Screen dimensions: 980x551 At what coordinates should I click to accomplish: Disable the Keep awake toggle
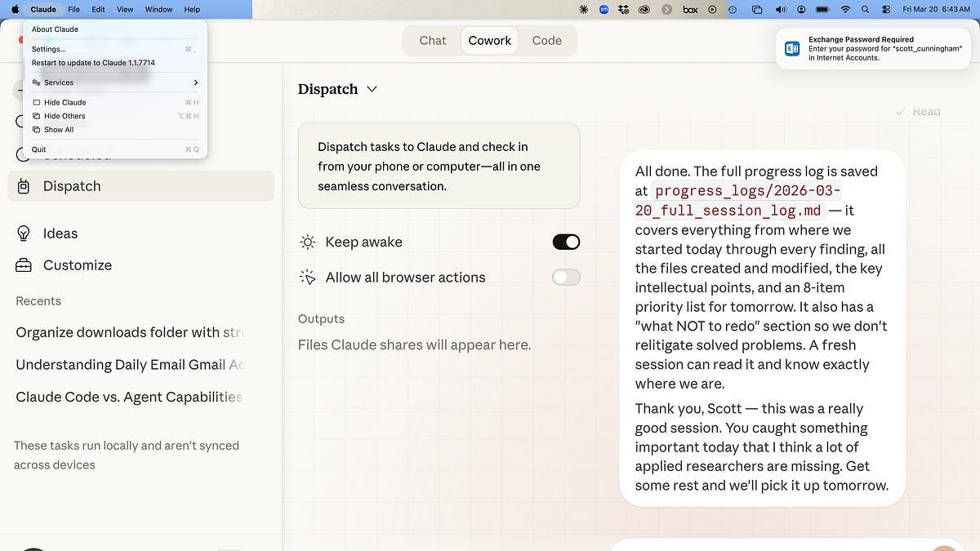coord(566,242)
